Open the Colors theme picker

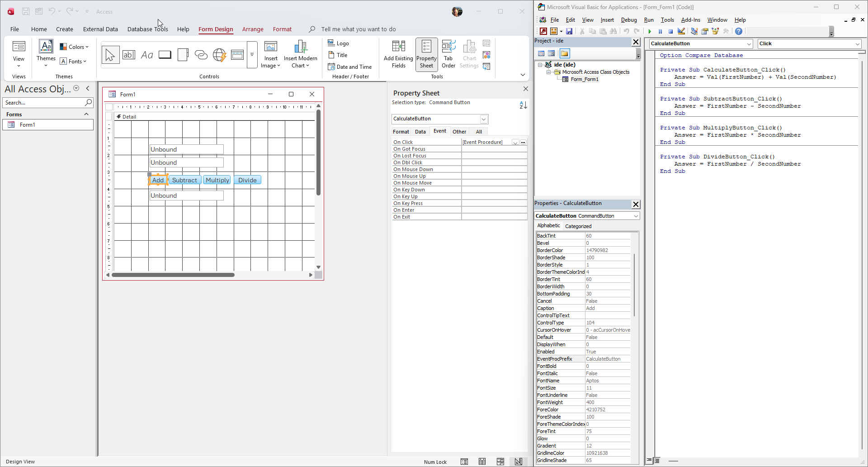75,47
